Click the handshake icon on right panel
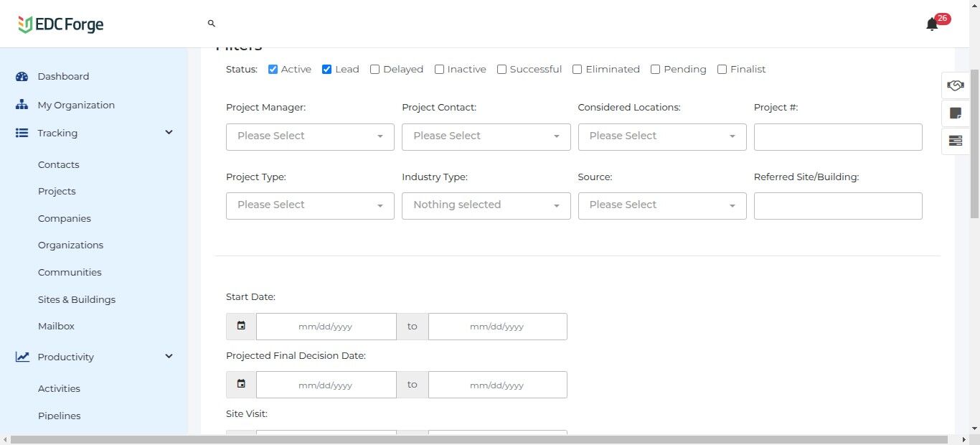 tap(955, 85)
